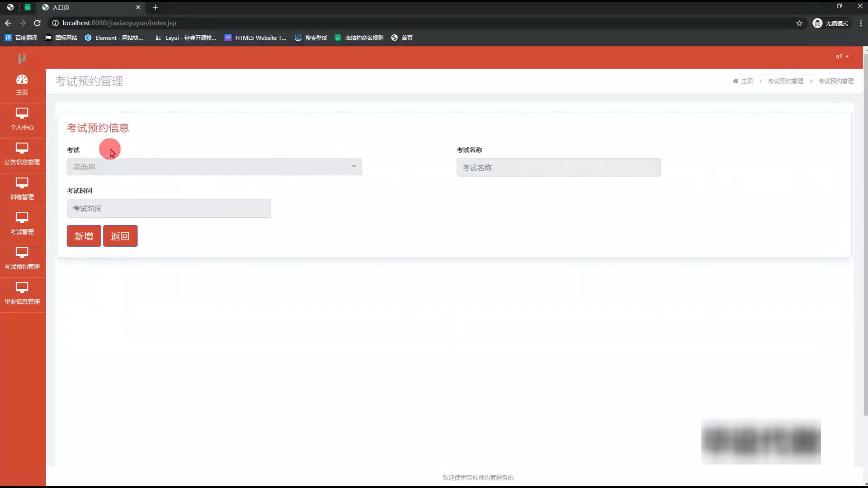Expand the 考试 请选择 dropdown
The height and width of the screenshot is (488, 868).
click(214, 167)
